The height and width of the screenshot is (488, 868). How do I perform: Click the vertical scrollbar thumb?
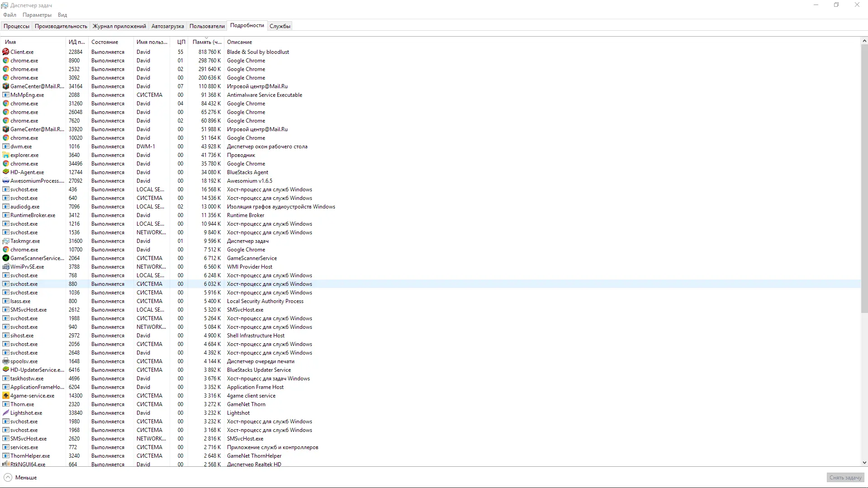tap(864, 179)
